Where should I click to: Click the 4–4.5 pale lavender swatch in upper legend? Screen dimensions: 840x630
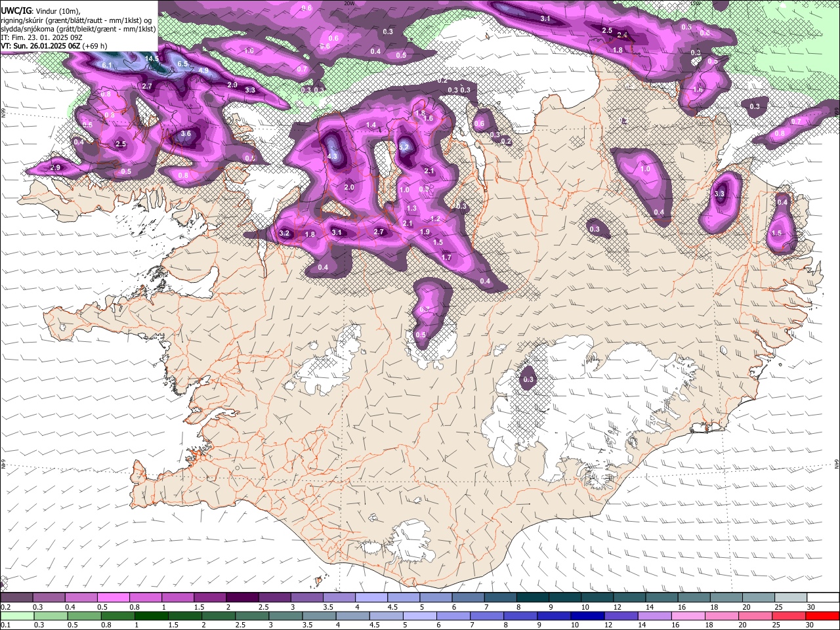tap(371, 598)
